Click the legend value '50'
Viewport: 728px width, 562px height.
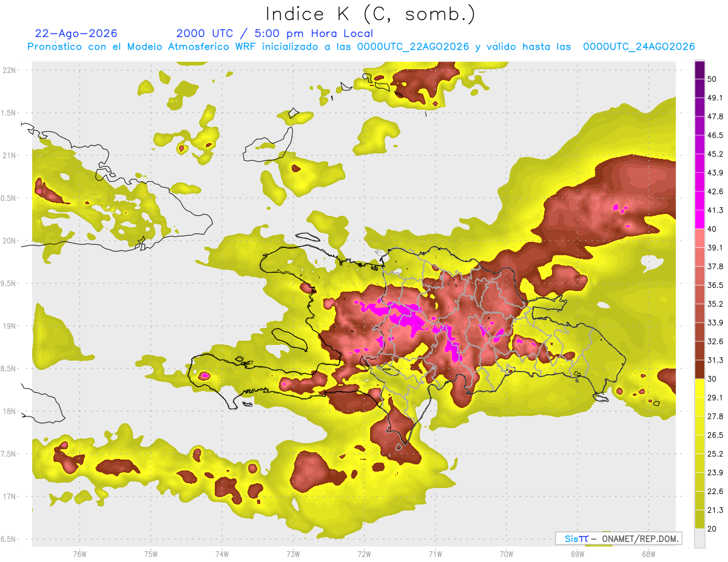tap(712, 79)
